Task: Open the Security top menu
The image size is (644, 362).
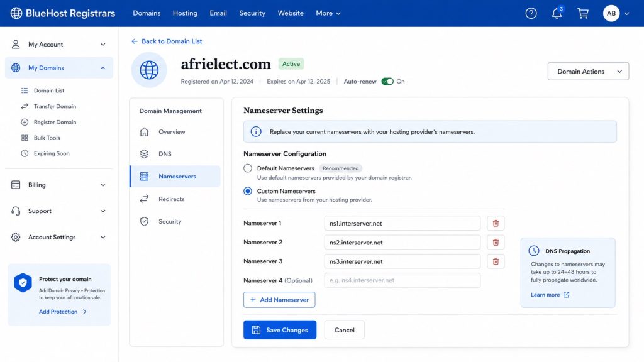Action: (252, 13)
